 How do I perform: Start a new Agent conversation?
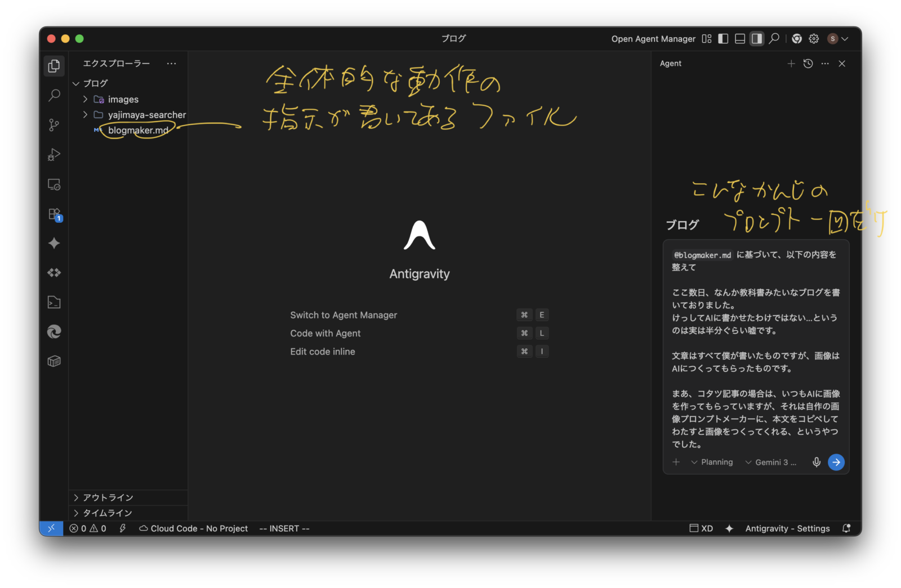[x=791, y=64]
